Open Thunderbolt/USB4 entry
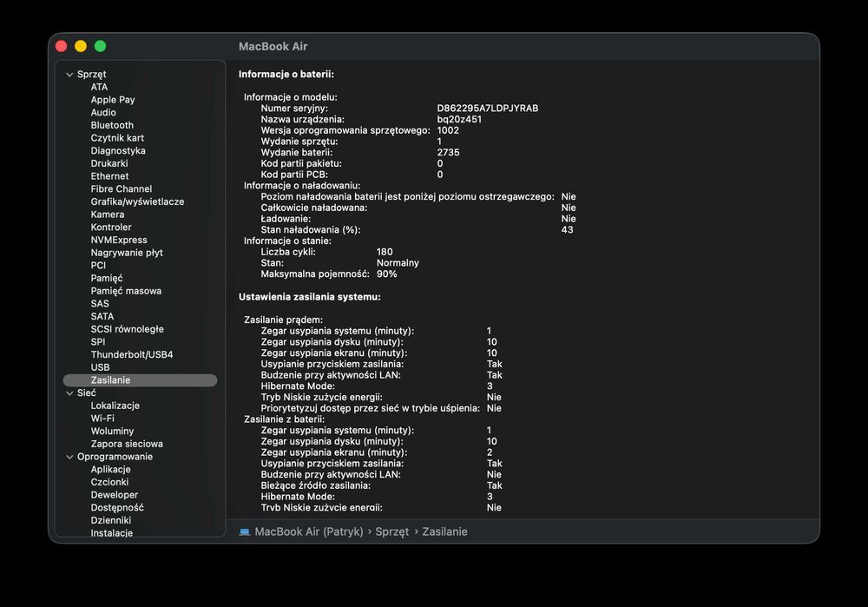This screenshot has width=868, height=607. (132, 354)
